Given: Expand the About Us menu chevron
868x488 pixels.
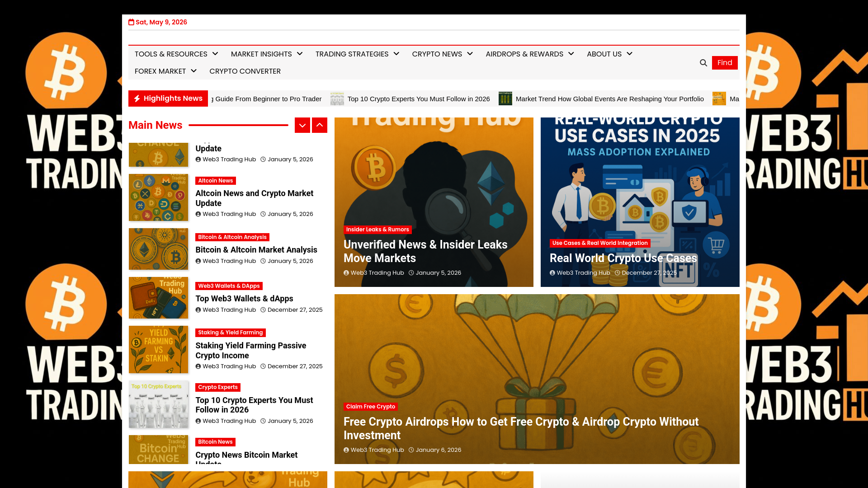Looking at the screenshot, I should (629, 54).
